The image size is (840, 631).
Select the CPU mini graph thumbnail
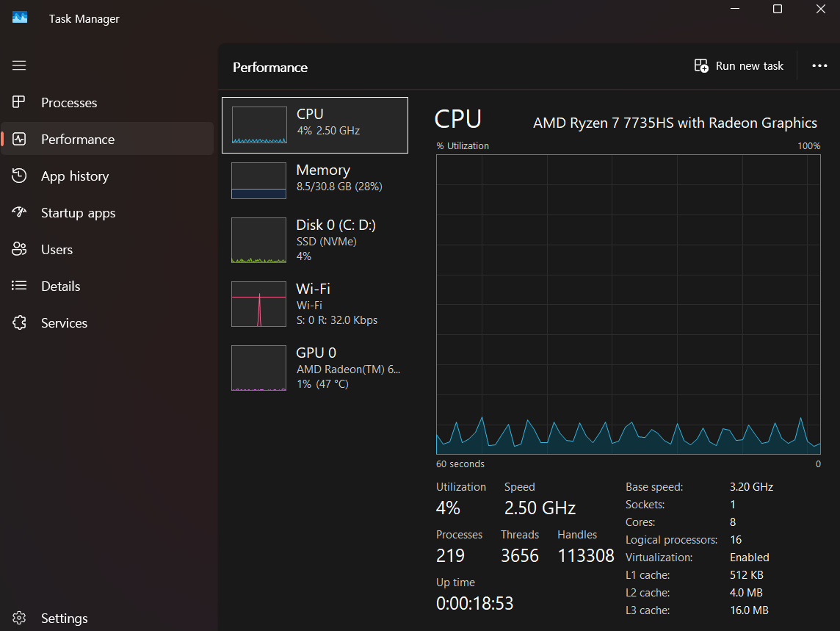pos(259,125)
